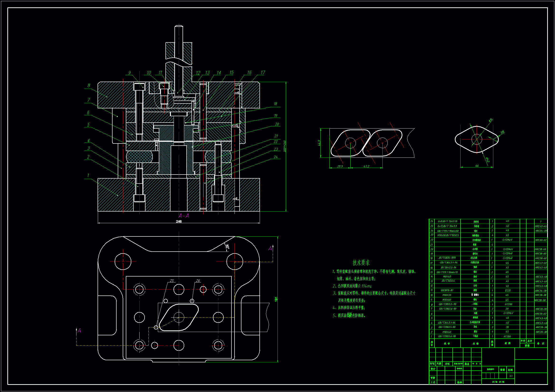
Task: Click part callout 26 in plan view
Action: 198,281
